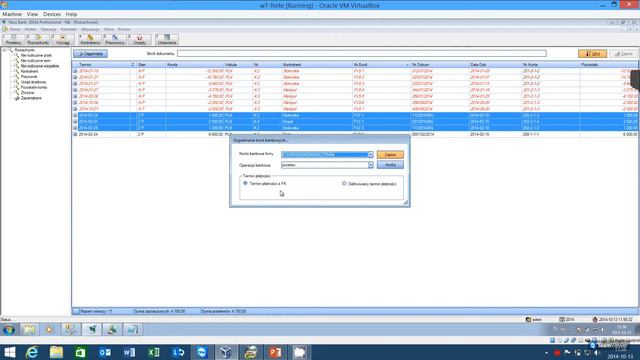
Task: Open file explorer in VM taskbar
Action: pyautogui.click(x=29, y=329)
